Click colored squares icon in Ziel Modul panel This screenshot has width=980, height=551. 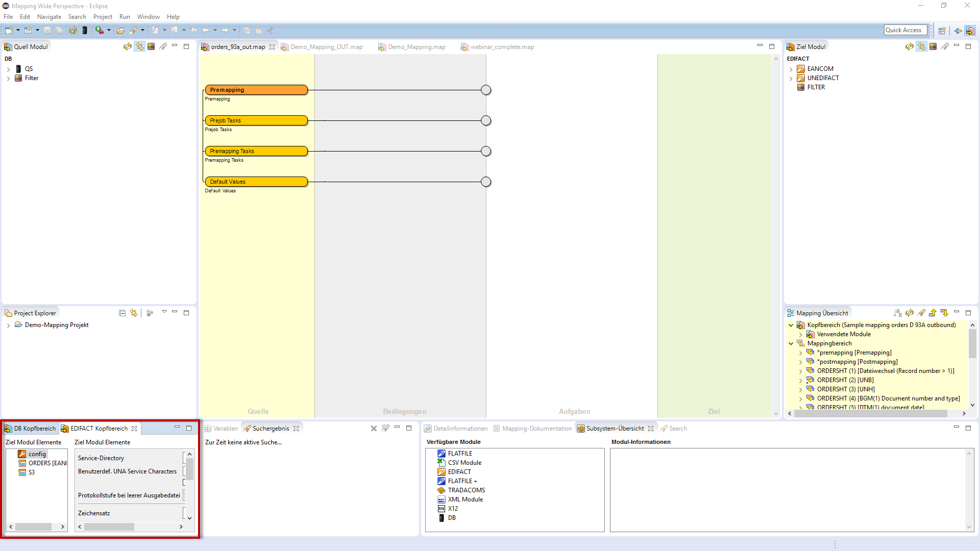pos(933,46)
